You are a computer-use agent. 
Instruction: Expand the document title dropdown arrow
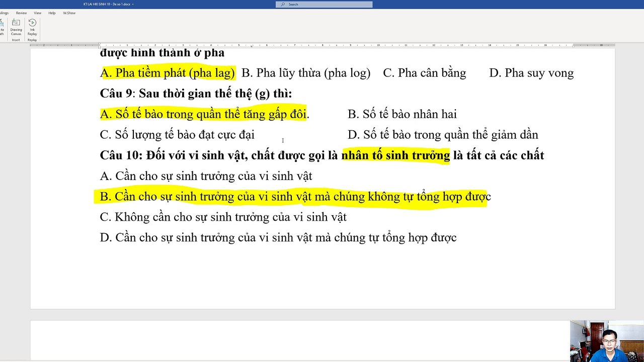point(133,5)
